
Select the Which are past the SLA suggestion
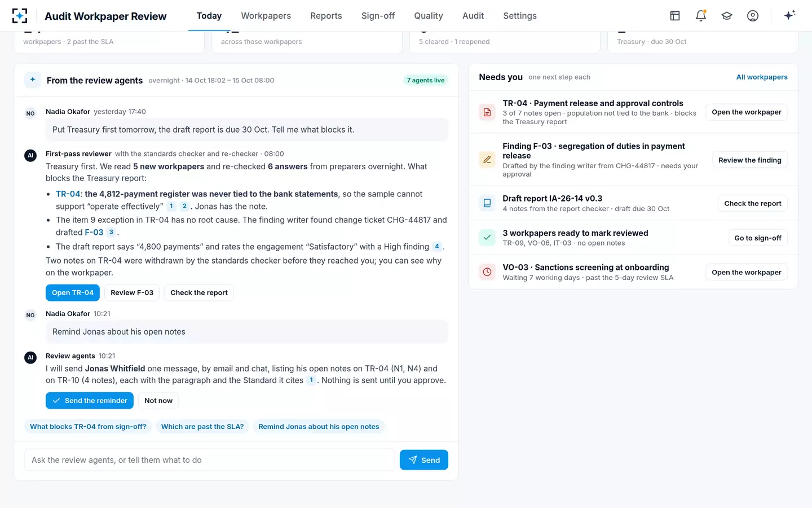[x=202, y=427]
